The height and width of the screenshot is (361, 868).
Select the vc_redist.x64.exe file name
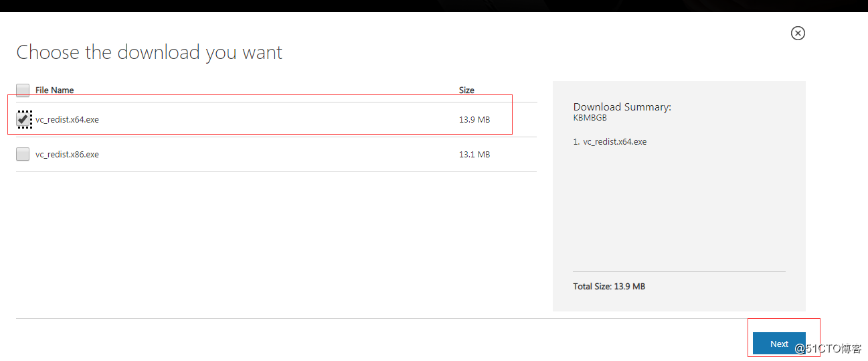(67, 120)
